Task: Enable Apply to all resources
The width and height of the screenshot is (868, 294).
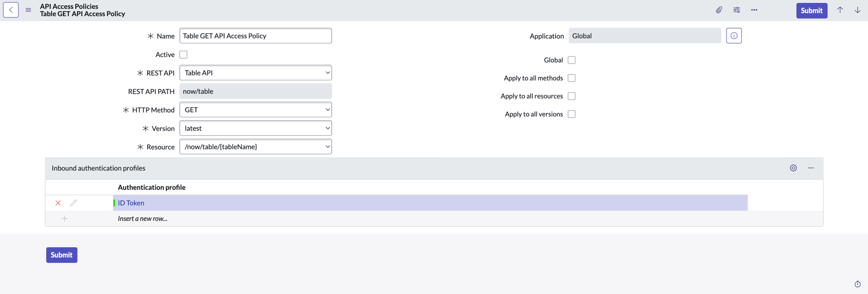Action: [x=572, y=96]
